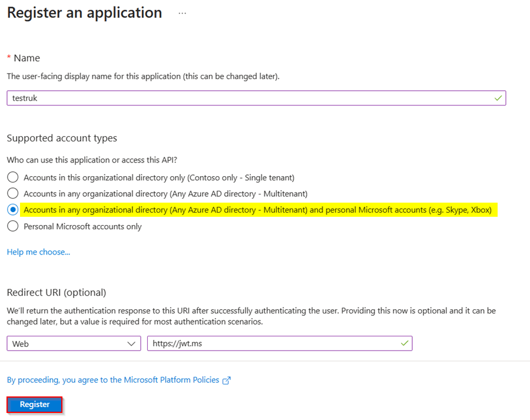This screenshot has width=530, height=420.
Task: Click the dropdown chevron on the Web selector
Action: click(132, 343)
